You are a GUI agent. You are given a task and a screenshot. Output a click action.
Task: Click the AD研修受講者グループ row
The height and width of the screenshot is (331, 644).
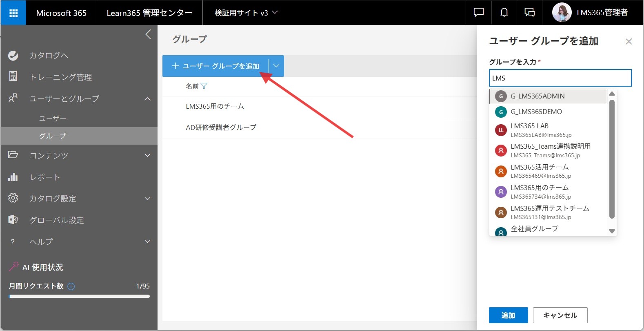[320, 127]
